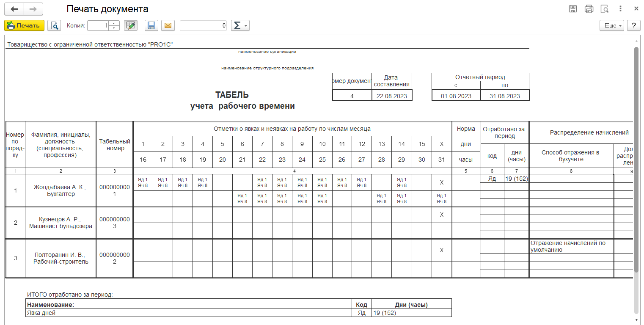This screenshot has width=644, height=325.
Task: Open print preview magnifier icon
Action: pyautogui.click(x=54, y=25)
